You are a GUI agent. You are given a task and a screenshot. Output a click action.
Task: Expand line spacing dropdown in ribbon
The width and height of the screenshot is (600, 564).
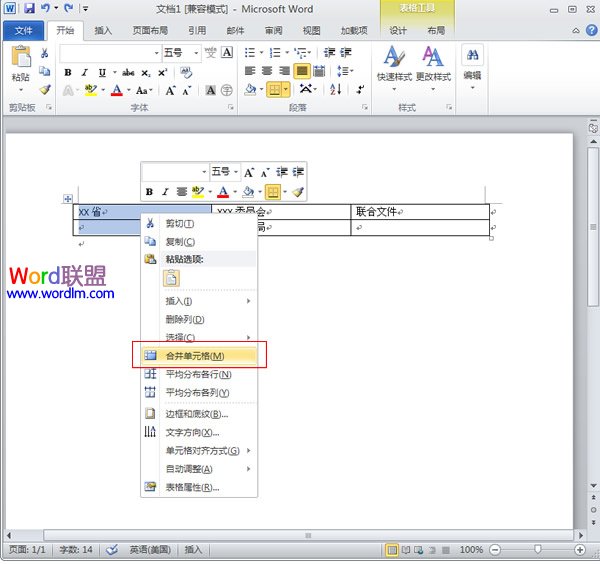point(345,71)
